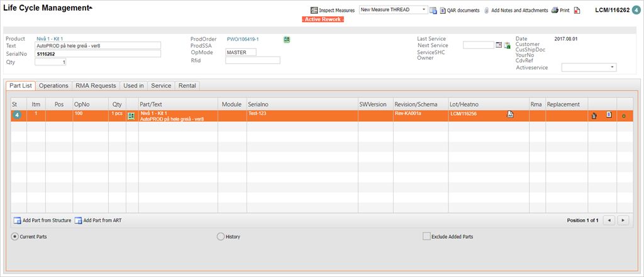Image resolution: width=644 pixels, height=277 pixels.
Task: Enable the Exclude Added Parts checkbox
Action: [x=427, y=237]
